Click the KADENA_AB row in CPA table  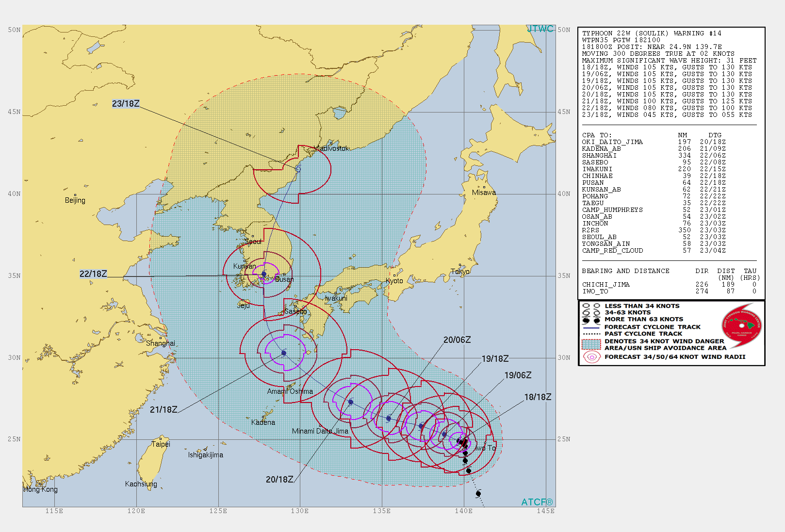click(x=654, y=149)
